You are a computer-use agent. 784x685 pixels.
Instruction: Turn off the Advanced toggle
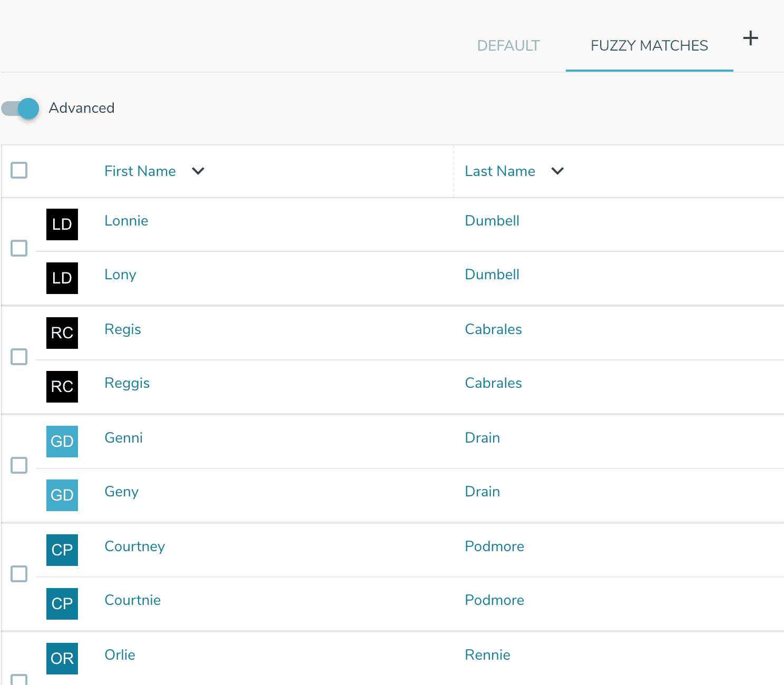(21, 109)
